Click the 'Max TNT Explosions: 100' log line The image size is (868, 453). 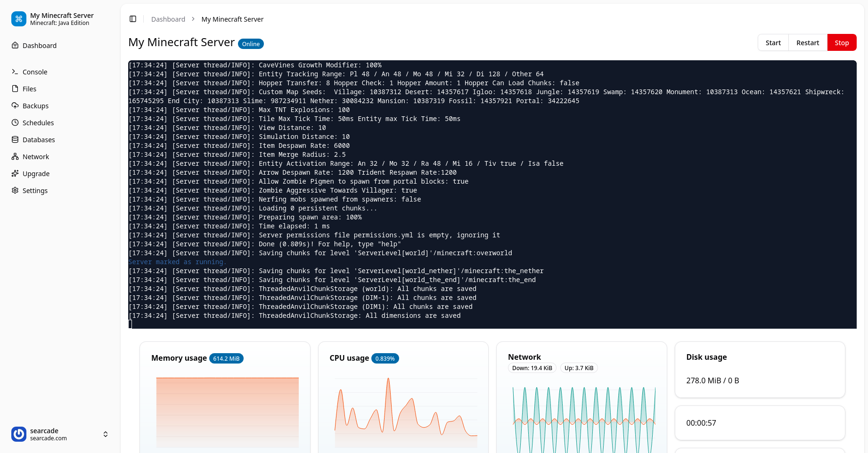[239, 110]
